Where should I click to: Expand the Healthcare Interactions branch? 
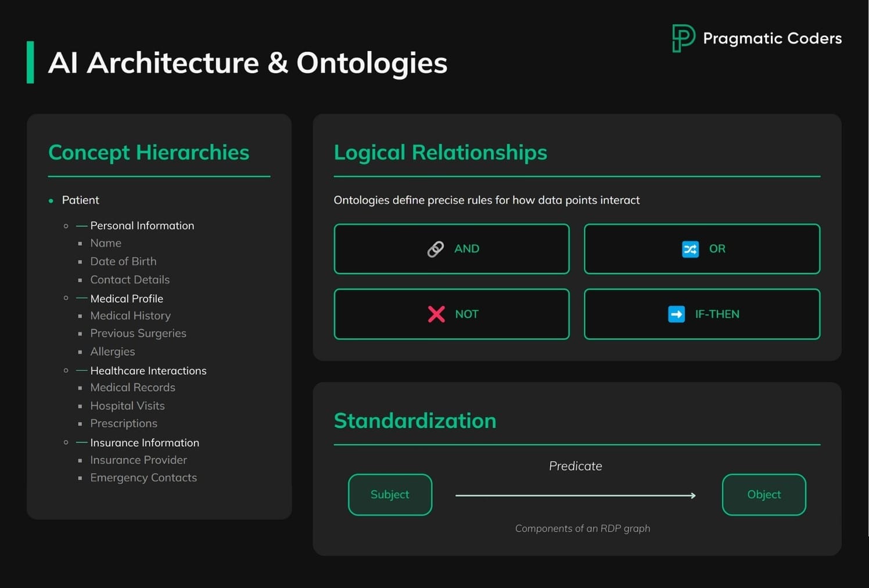(148, 371)
